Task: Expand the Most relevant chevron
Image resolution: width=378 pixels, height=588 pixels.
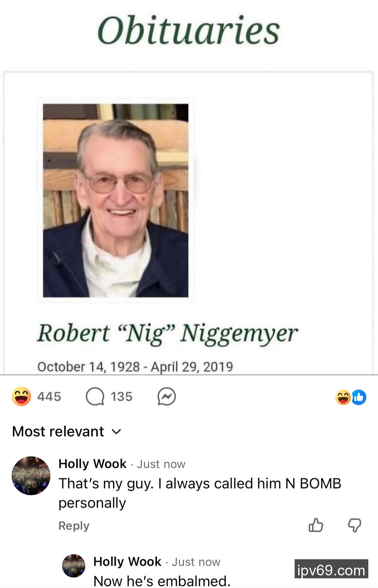Action: pyautogui.click(x=116, y=432)
